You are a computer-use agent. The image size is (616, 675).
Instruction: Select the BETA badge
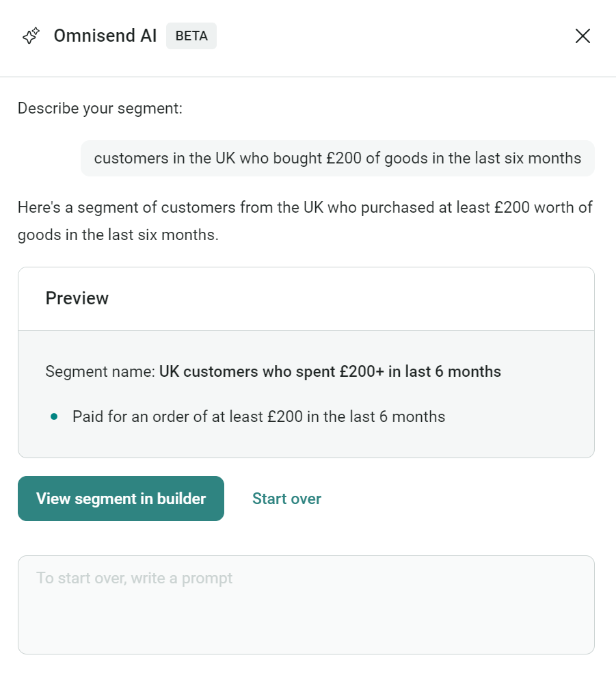tap(191, 36)
